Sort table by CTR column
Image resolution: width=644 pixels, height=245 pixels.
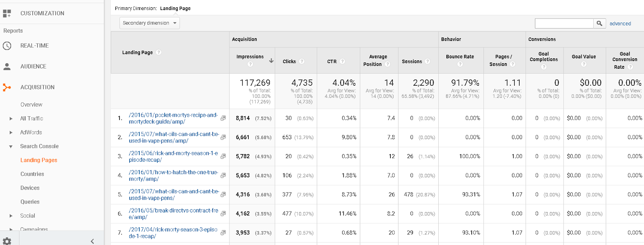[x=332, y=62]
